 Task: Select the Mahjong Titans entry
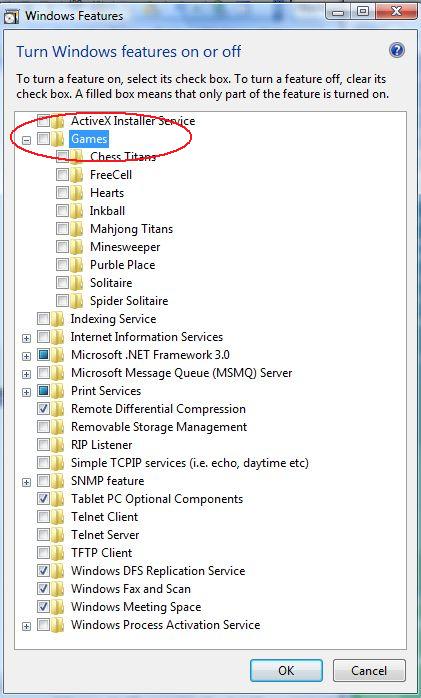131,229
